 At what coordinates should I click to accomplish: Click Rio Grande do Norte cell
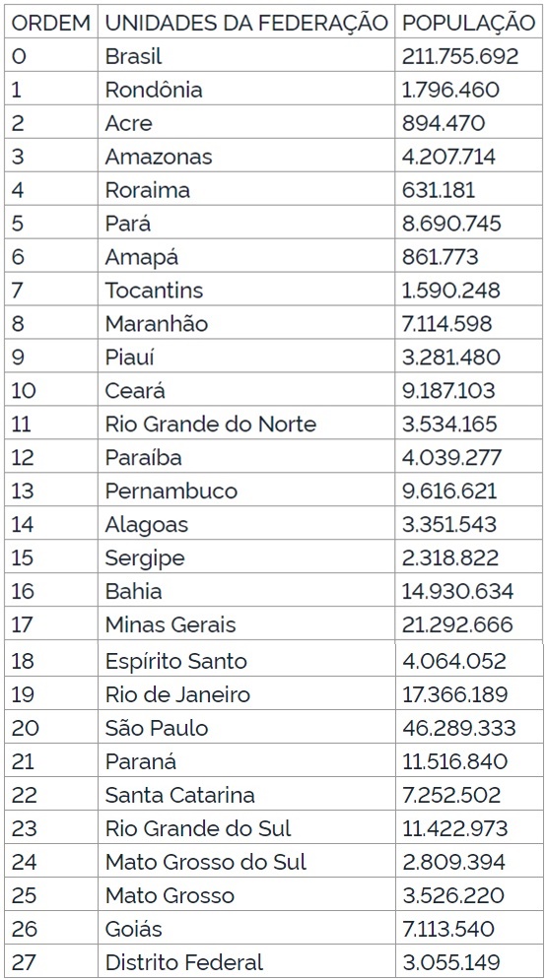click(246, 424)
